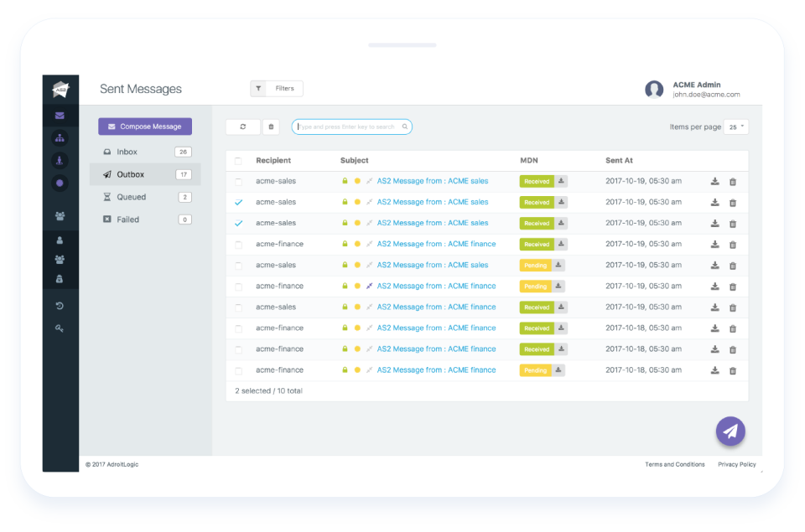Image resolution: width=805 pixels, height=532 pixels.
Task: Refresh the sent messages list
Action: 243,126
